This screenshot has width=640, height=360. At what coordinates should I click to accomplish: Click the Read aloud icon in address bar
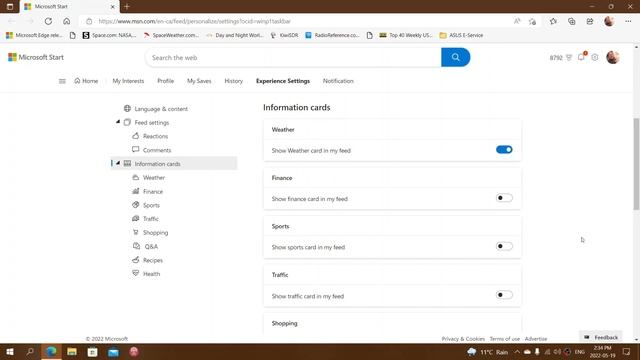tap(517, 21)
